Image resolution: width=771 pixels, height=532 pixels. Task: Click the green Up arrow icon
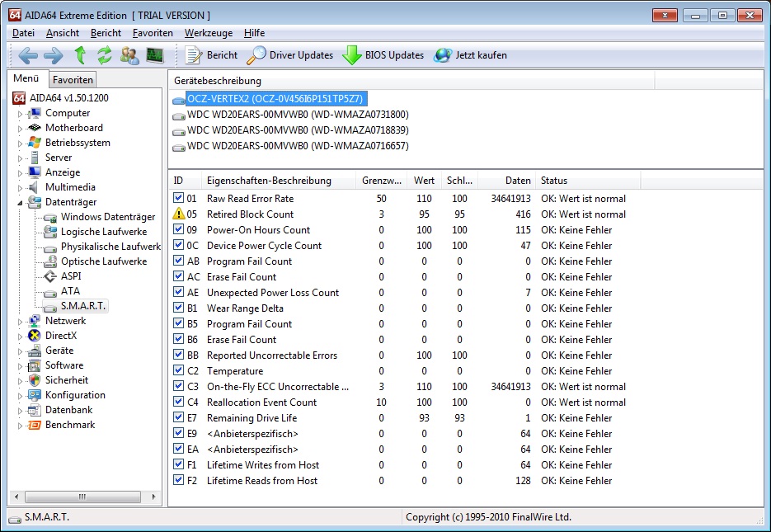[80, 55]
